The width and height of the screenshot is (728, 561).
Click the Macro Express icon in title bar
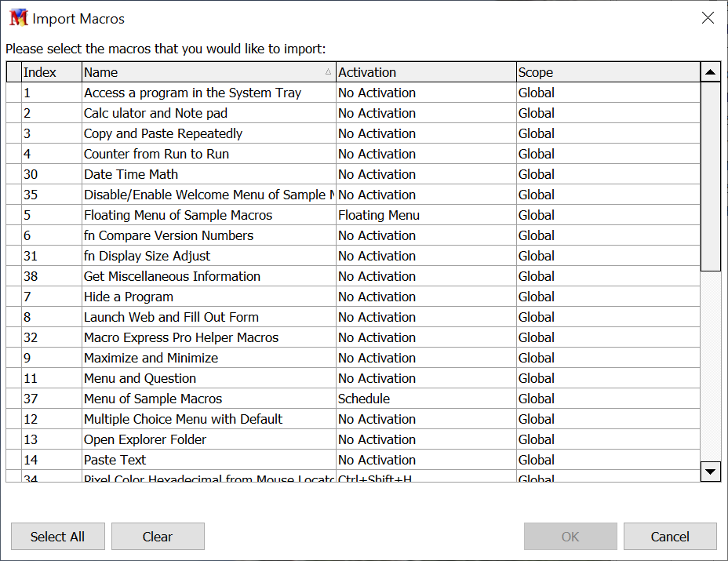(18, 18)
